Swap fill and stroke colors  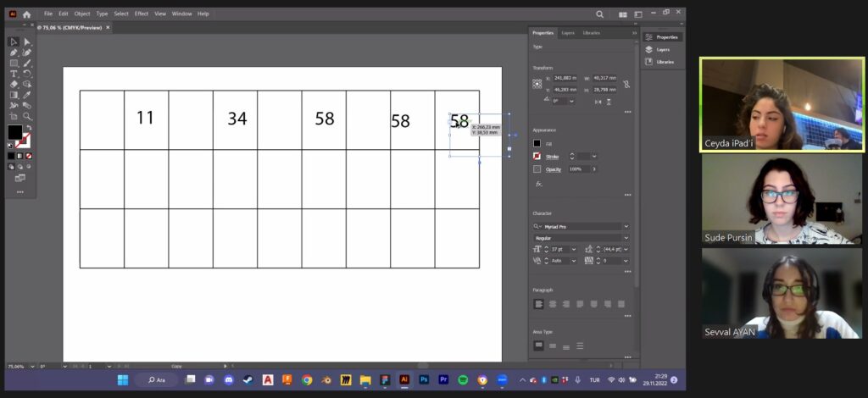click(27, 128)
